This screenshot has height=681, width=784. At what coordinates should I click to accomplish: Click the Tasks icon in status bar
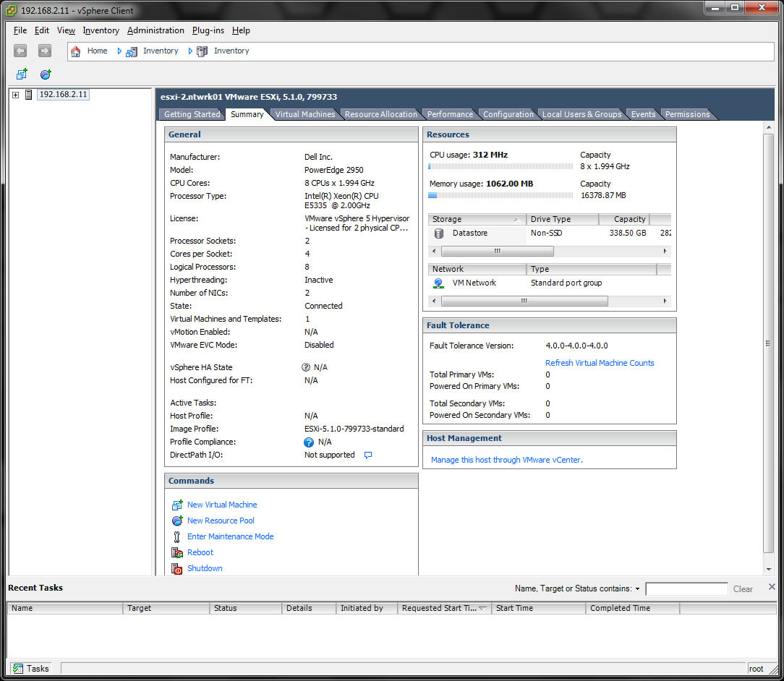(x=18, y=669)
